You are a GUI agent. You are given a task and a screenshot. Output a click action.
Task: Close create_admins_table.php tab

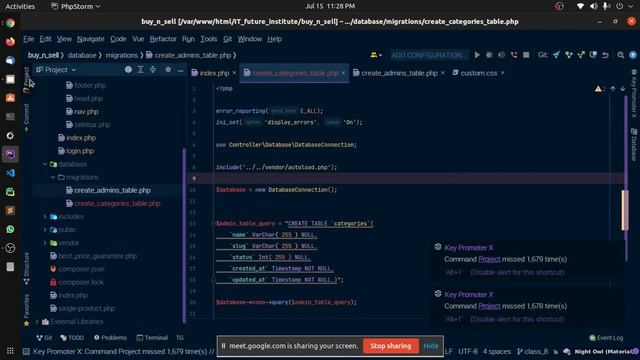(443, 73)
